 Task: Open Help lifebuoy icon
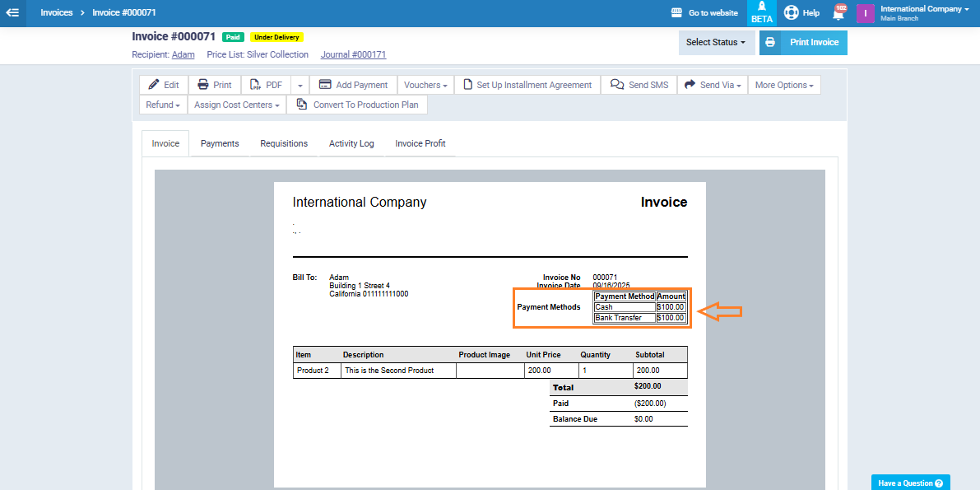792,12
